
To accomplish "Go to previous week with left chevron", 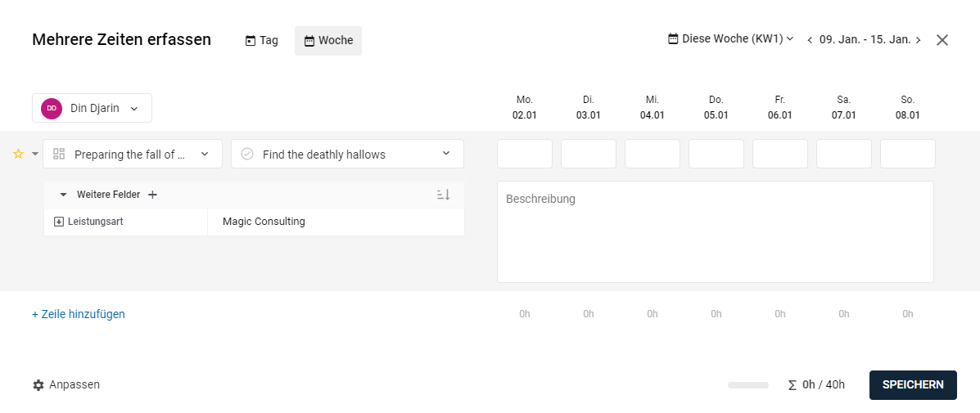I will [x=810, y=40].
